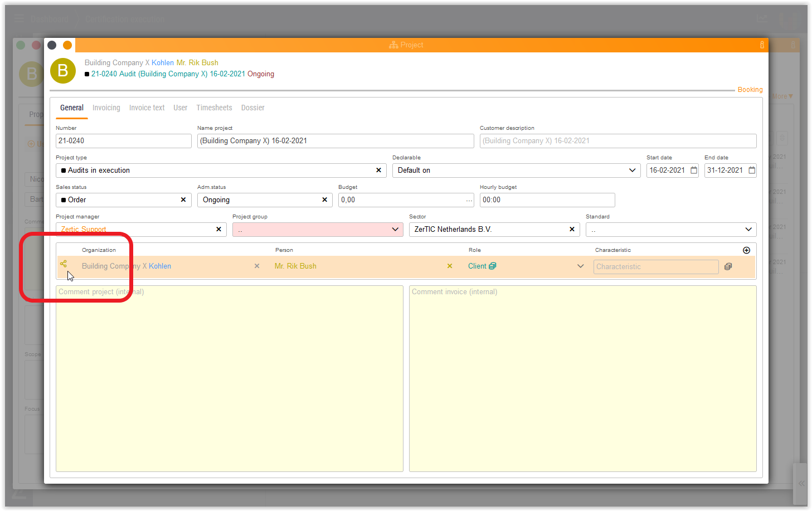Click the share icon in the organization row
The height and width of the screenshot is (511, 812).
[x=64, y=264]
